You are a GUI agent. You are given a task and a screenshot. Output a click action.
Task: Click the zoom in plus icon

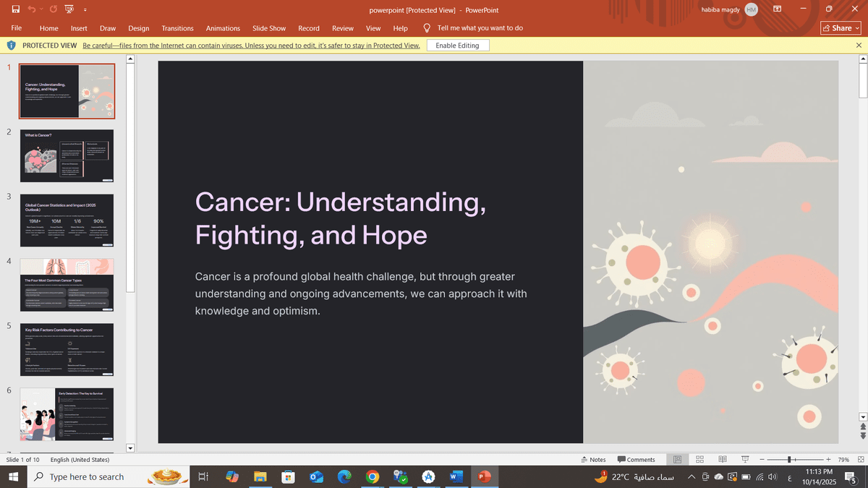click(x=828, y=460)
